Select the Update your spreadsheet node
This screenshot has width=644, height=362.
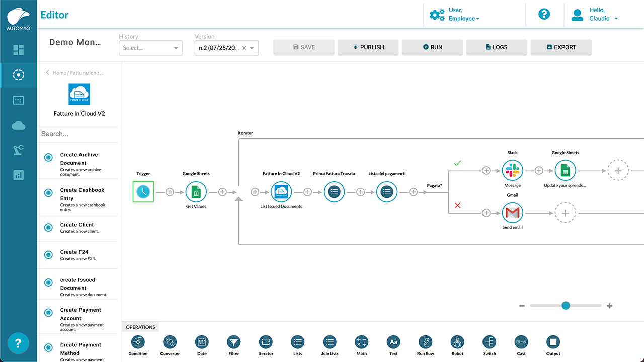pyautogui.click(x=565, y=170)
